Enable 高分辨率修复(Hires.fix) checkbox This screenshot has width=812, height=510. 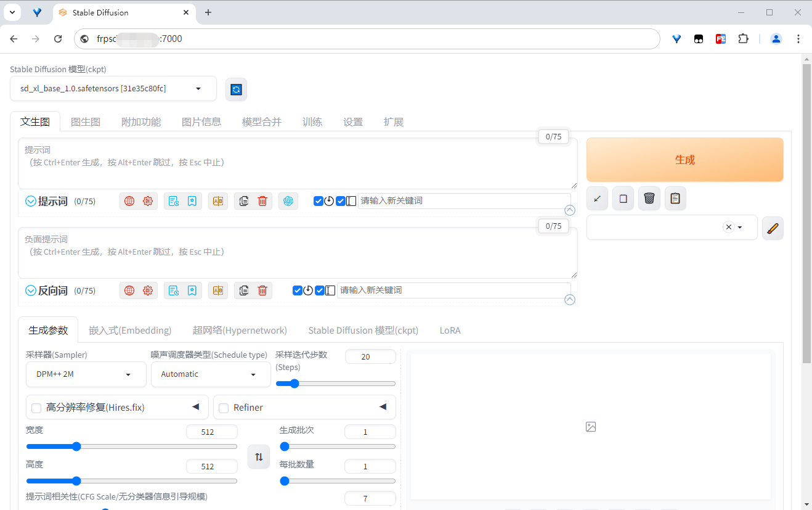[x=36, y=408]
